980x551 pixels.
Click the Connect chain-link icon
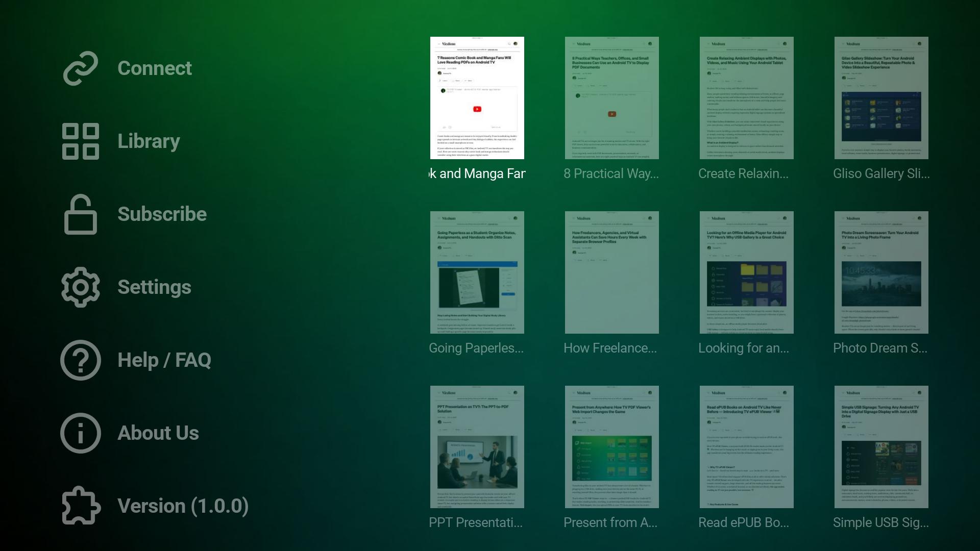pos(81,68)
